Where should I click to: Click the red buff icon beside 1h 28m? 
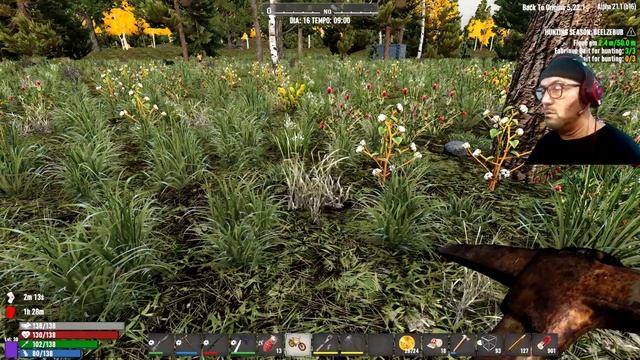10,312
